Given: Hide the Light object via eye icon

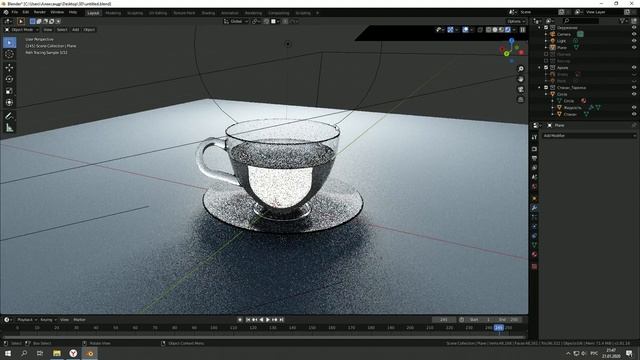Looking at the screenshot, I should pyautogui.click(x=634, y=41).
